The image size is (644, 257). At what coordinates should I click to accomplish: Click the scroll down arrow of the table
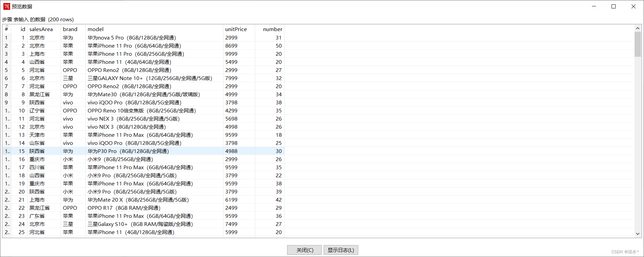(638, 234)
